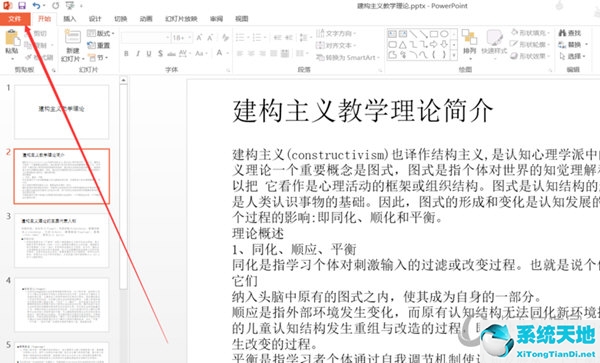Open the File (文件) tab
The width and height of the screenshot is (600, 363).
[x=15, y=19]
